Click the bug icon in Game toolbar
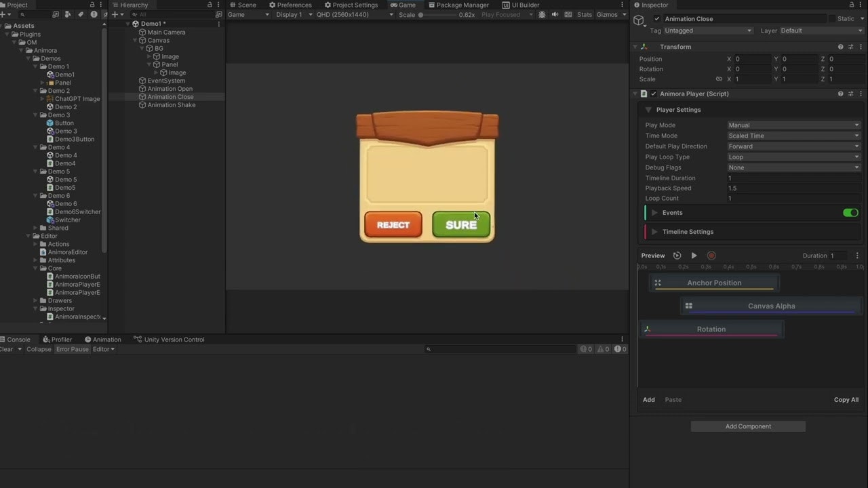This screenshot has width=868, height=488. [x=542, y=14]
